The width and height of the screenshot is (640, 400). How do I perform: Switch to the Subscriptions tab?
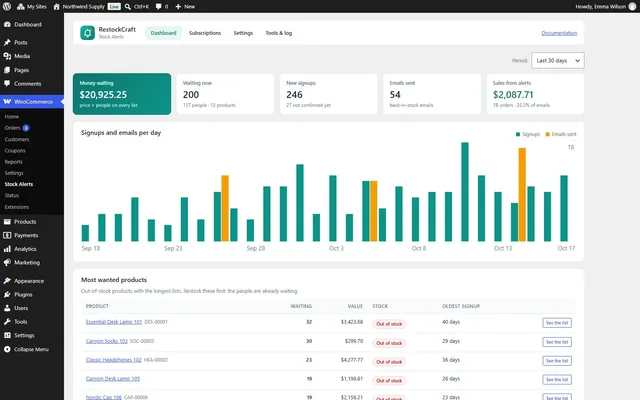[x=205, y=33]
